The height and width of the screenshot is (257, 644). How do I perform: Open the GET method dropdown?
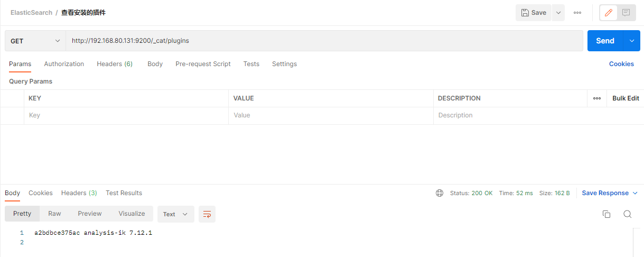coord(35,41)
